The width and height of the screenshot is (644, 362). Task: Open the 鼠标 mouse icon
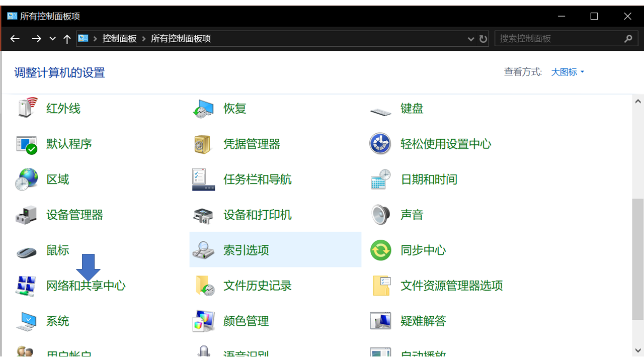point(27,252)
